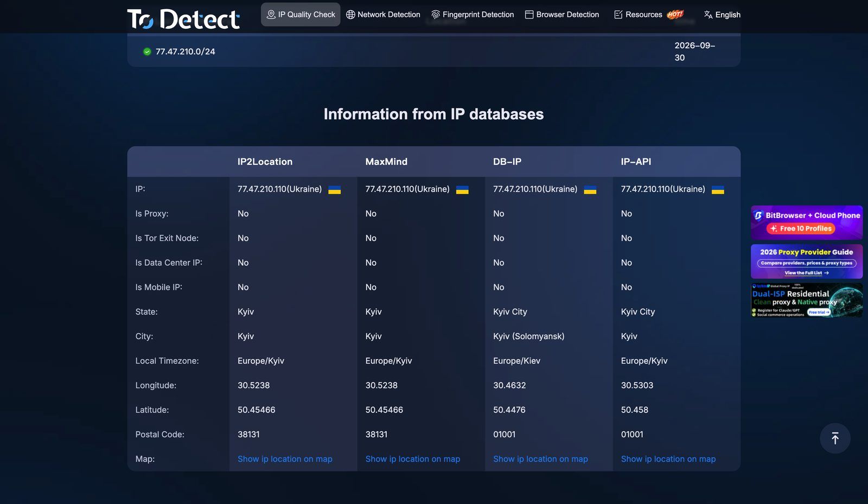The width and height of the screenshot is (868, 504).
Task: Click the browser window icon in navigation
Action: 529,15
